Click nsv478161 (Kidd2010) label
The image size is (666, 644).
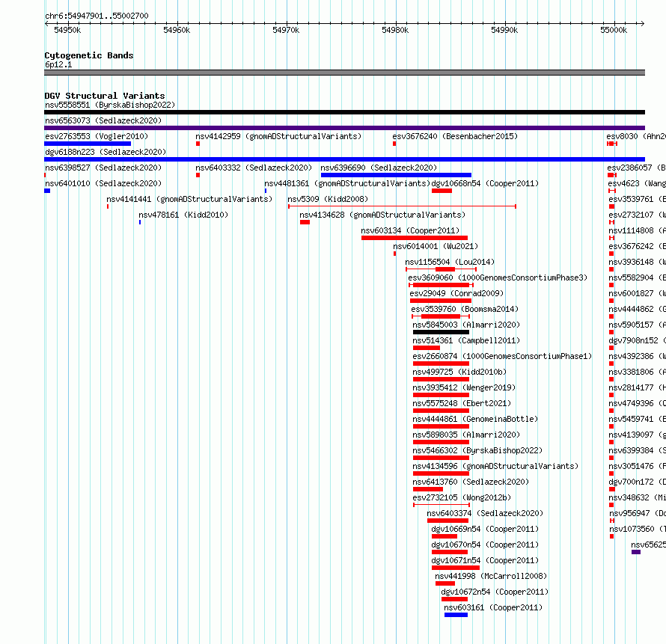[183, 215]
